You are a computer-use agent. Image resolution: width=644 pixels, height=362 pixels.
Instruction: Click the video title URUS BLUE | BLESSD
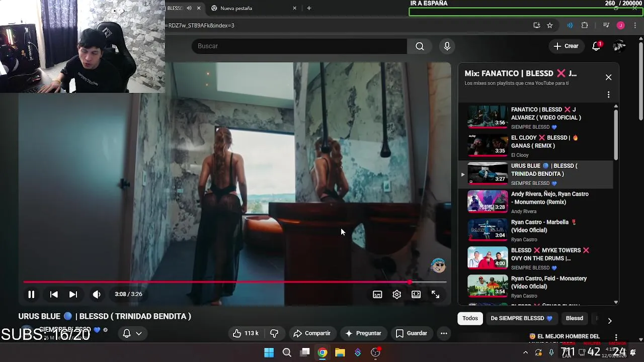pyautogui.click(x=105, y=316)
